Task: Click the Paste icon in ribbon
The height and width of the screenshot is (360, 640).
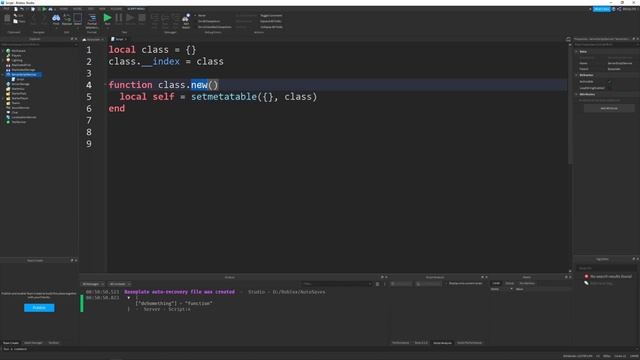Action: click(7, 19)
